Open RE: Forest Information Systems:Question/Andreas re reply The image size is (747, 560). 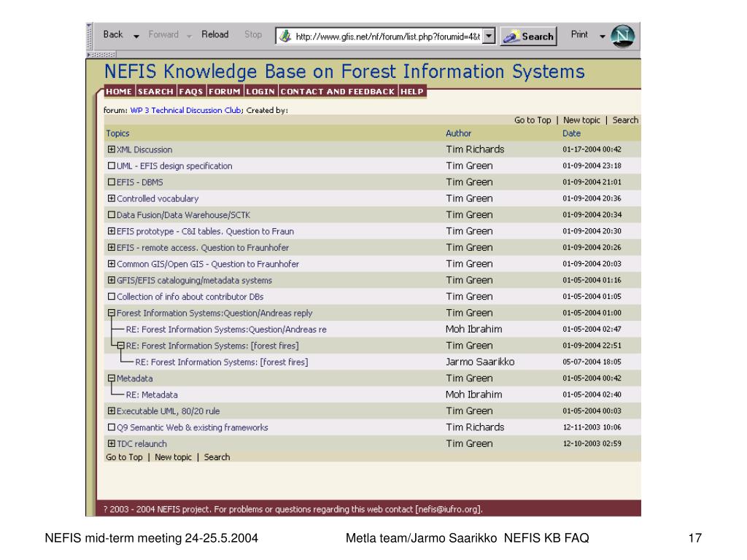click(x=226, y=330)
